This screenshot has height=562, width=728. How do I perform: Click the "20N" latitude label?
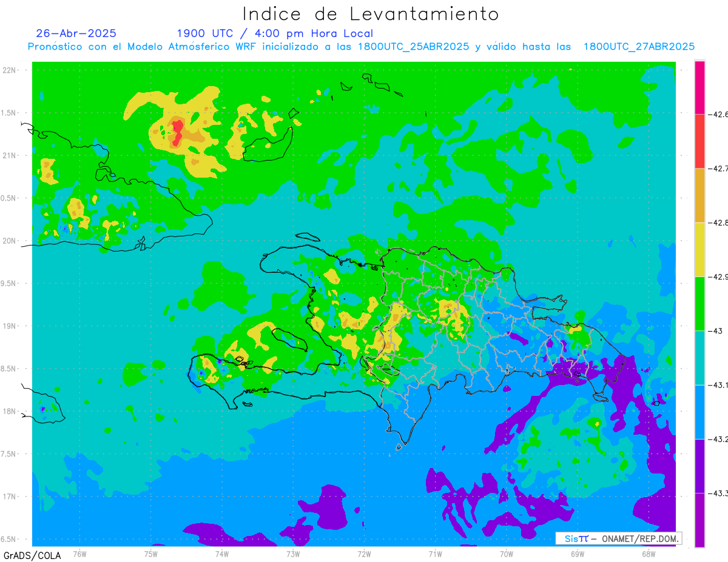click(x=9, y=241)
